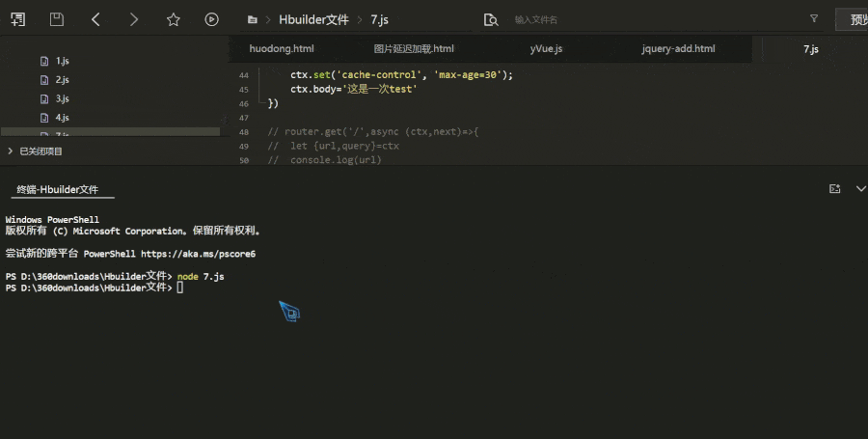Click the ctx.body code on line 45

point(354,89)
